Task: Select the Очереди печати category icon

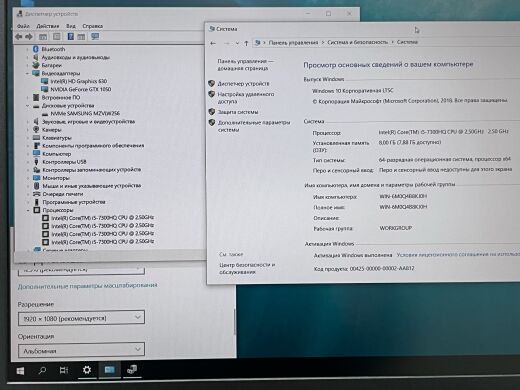Action: point(37,194)
